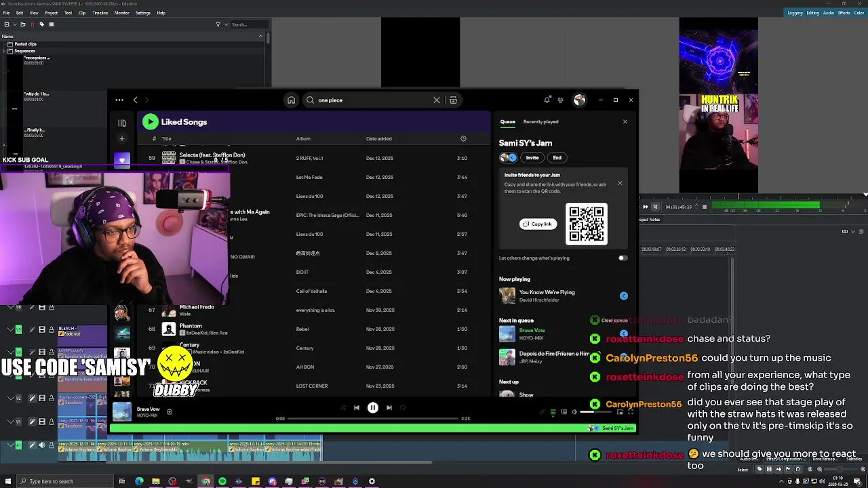The height and width of the screenshot is (488, 868).
Task: Clear the 'one piece' search field
Action: [437, 100]
